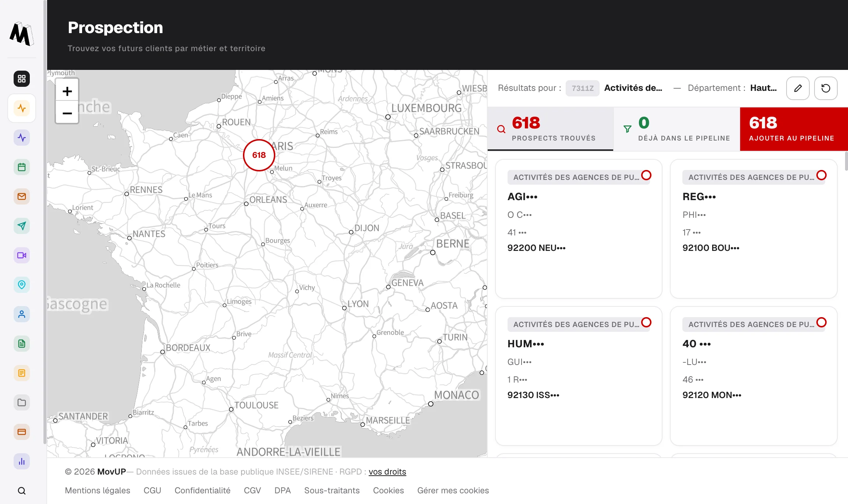Edit search criteria with the pencil button
Viewport: 848px width, 504px height.
[798, 88]
